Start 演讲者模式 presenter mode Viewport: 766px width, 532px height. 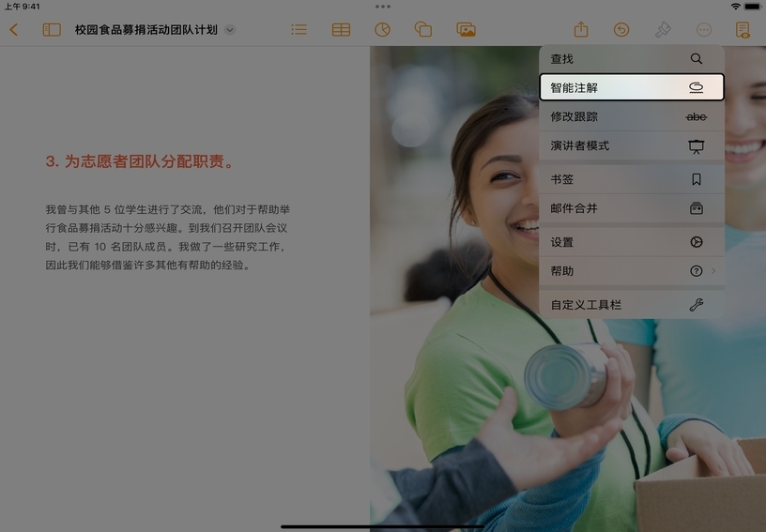631,146
